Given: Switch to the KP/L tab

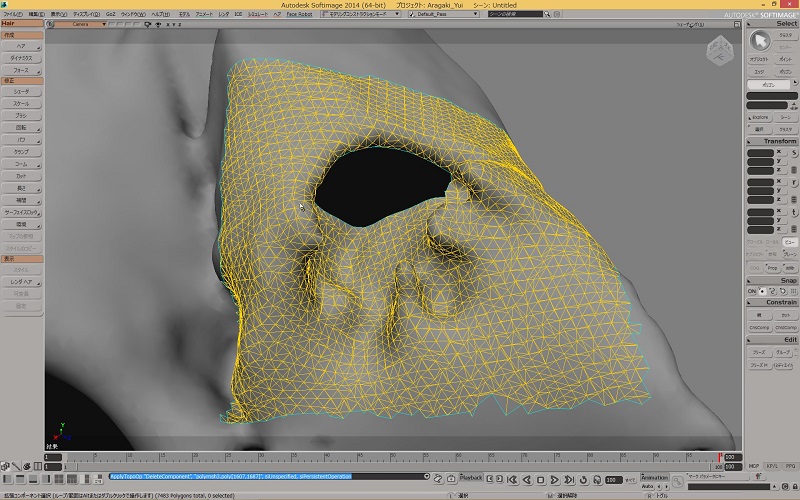Looking at the screenshot, I should coord(772,466).
